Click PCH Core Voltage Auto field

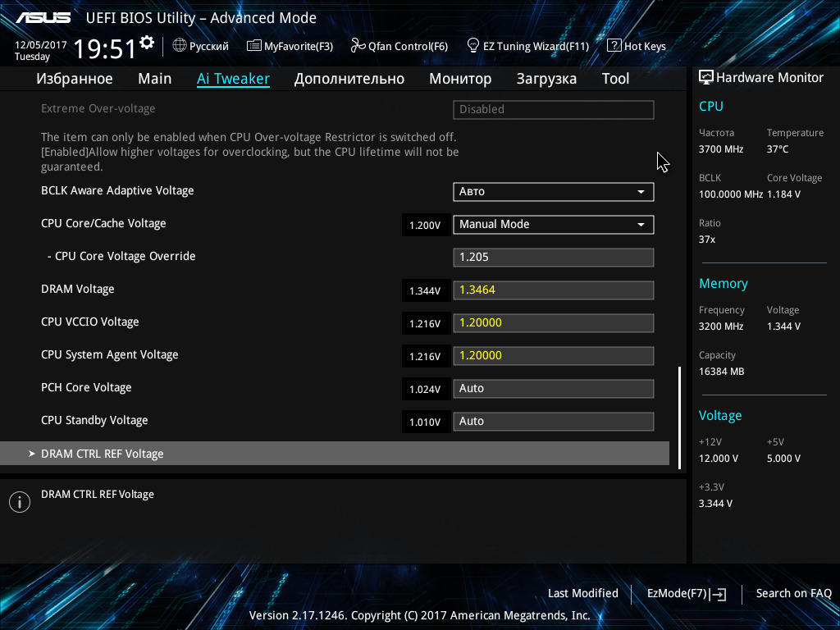(x=554, y=388)
